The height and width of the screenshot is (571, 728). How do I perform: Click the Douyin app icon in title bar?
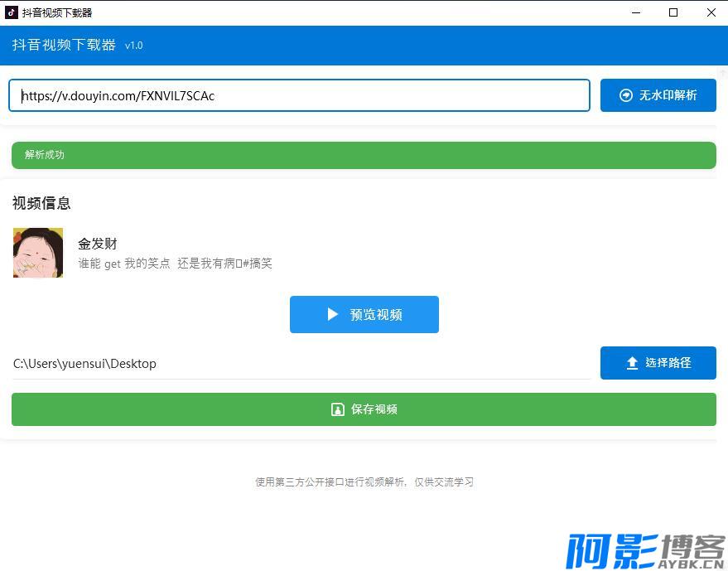click(x=11, y=12)
